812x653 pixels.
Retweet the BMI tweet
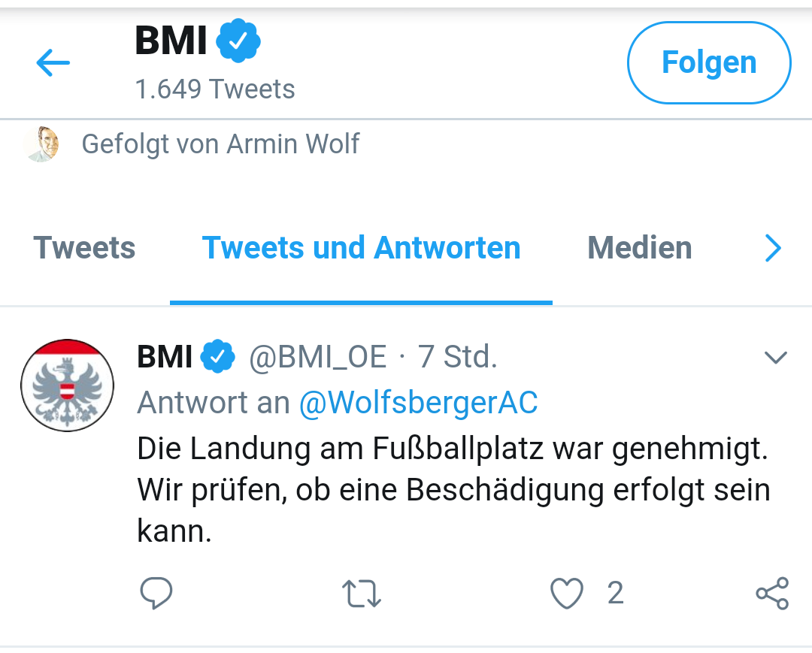tap(362, 593)
